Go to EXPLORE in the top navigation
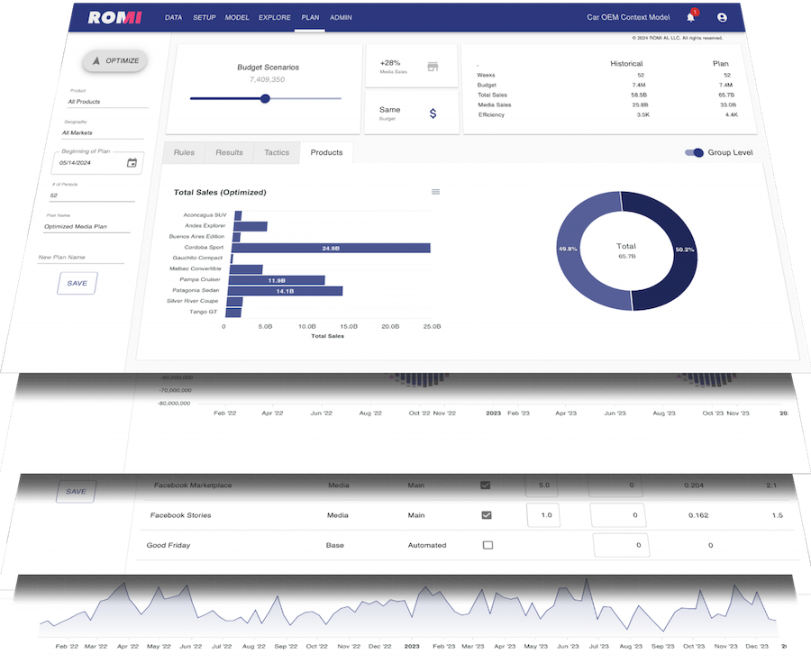This screenshot has width=811, height=672. pos(274,17)
